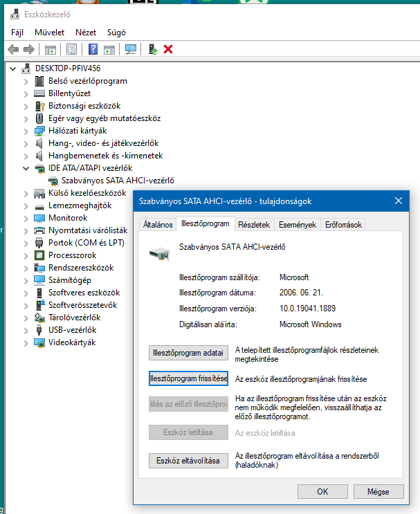420x514 pixels.
Task: Click the Eszközkezelő window title icon
Action: tap(15, 14)
